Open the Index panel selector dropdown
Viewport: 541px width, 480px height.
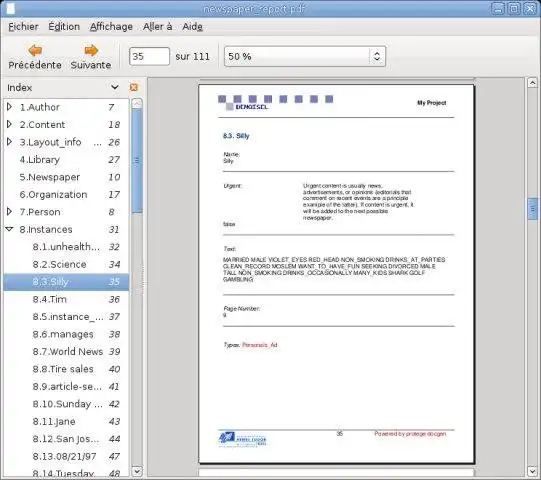click(x=115, y=87)
